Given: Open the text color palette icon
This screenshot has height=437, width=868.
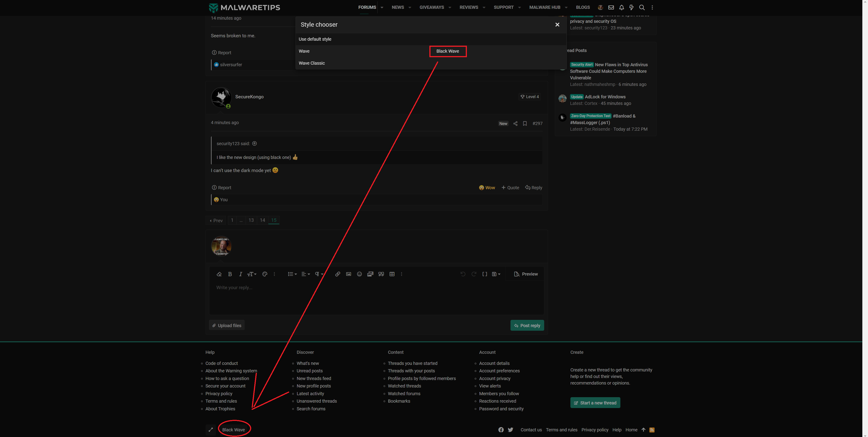Looking at the screenshot, I should click(265, 274).
